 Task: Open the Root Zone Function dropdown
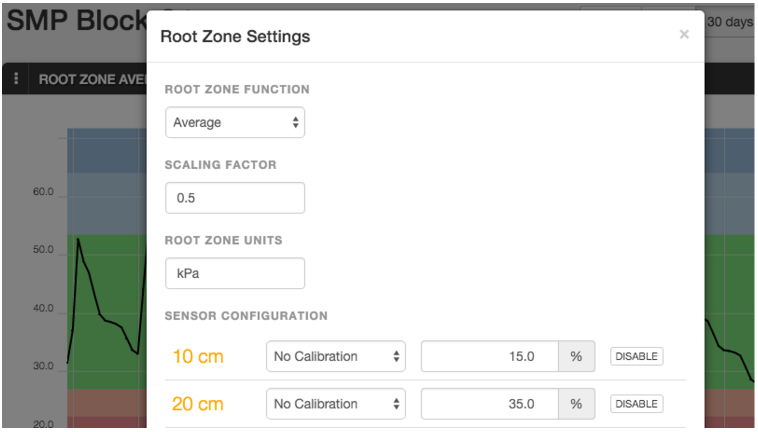tap(235, 122)
